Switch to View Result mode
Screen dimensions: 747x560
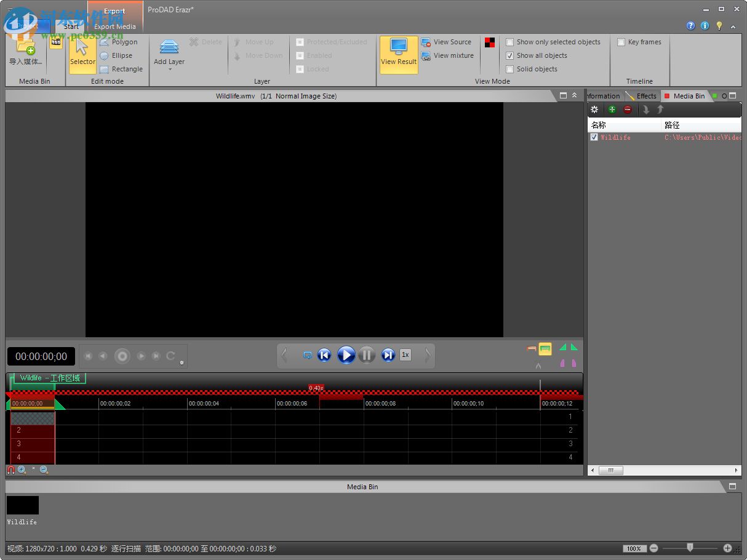click(399, 55)
